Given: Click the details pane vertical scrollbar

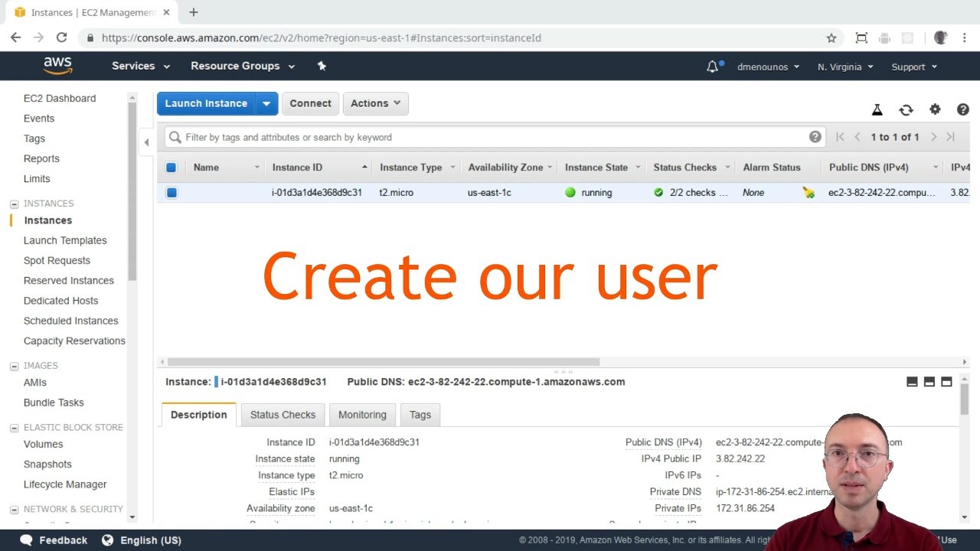Looking at the screenshot, I should 964,398.
